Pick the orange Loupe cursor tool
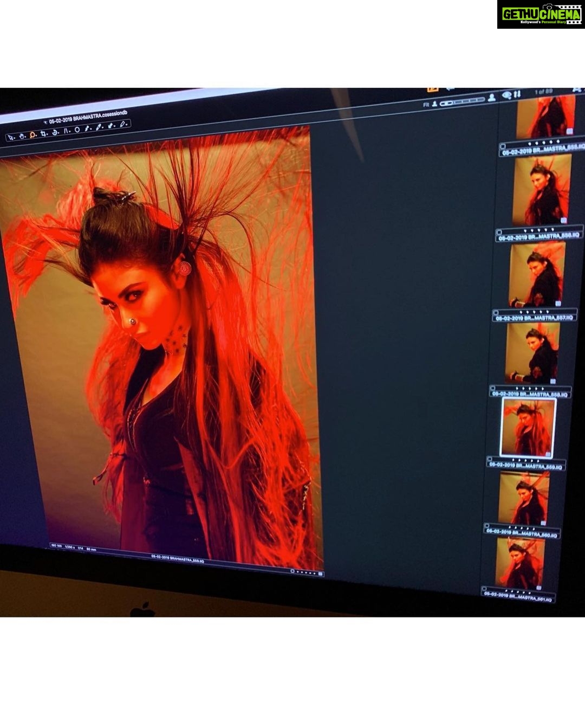 click(32, 135)
